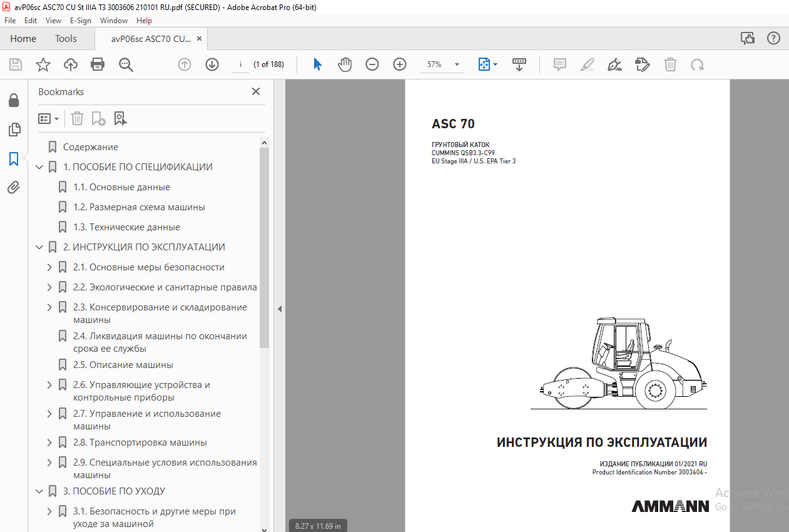Collapse navigation pane with the left arrow
789x532 pixels.
280,309
